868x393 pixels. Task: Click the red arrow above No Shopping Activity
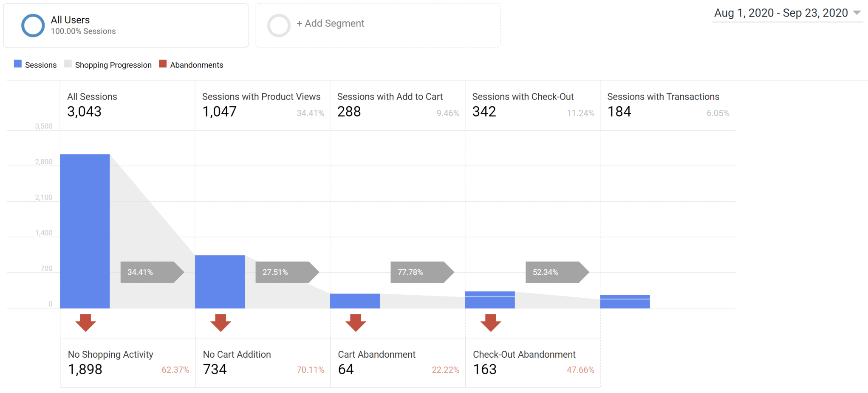coord(86,323)
